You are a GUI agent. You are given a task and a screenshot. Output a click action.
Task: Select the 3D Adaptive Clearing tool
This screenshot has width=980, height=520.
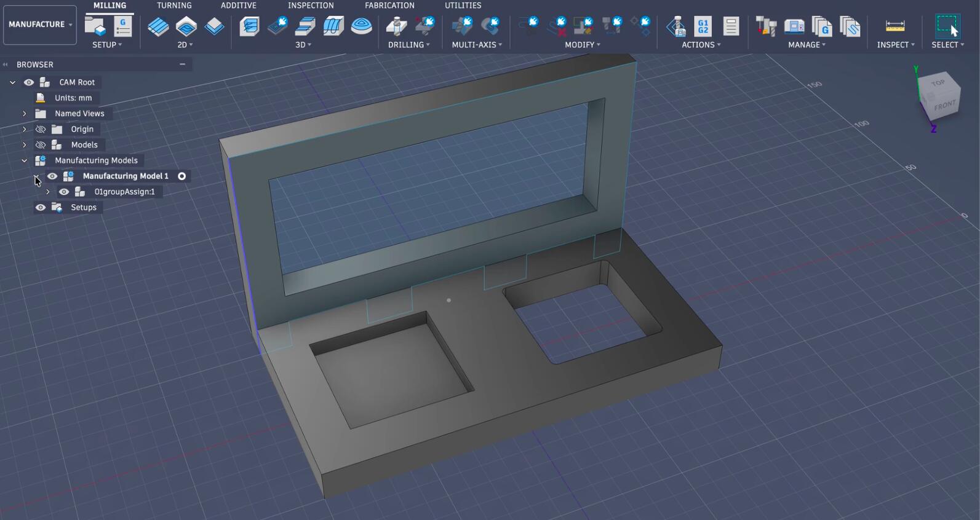pos(249,26)
